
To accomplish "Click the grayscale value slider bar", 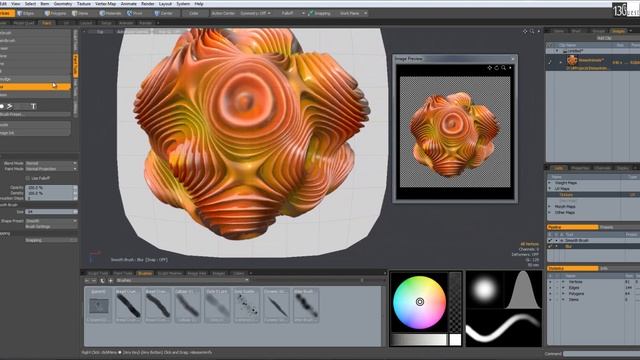I will (419, 340).
